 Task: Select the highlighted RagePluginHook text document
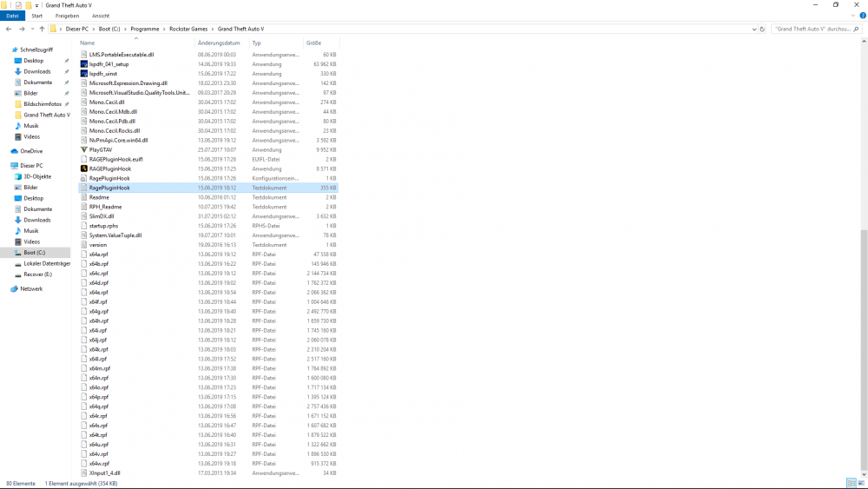coord(208,188)
